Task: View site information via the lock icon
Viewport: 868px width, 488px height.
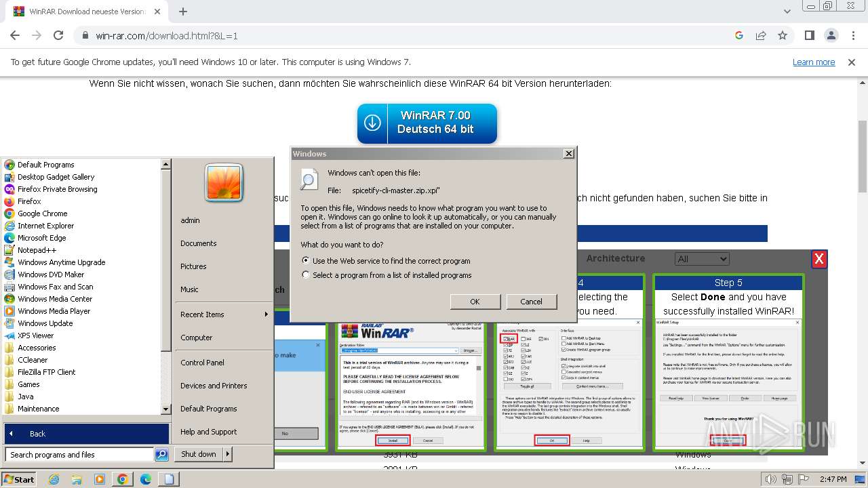Action: [x=85, y=35]
